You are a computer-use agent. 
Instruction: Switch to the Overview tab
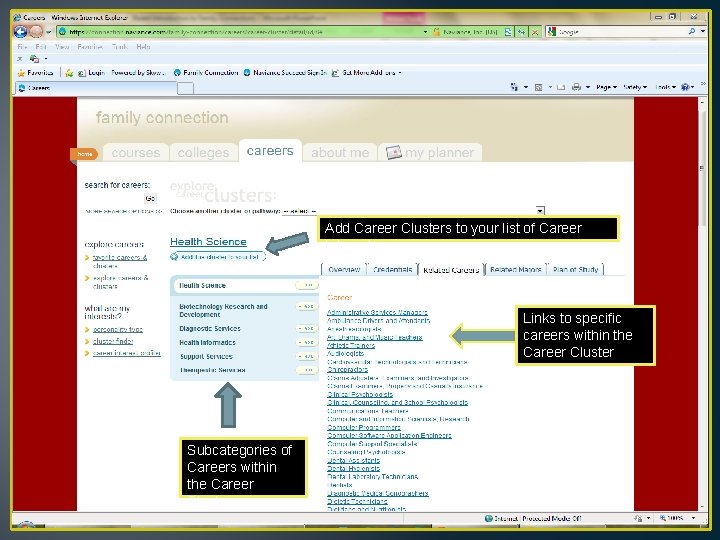[x=344, y=270]
